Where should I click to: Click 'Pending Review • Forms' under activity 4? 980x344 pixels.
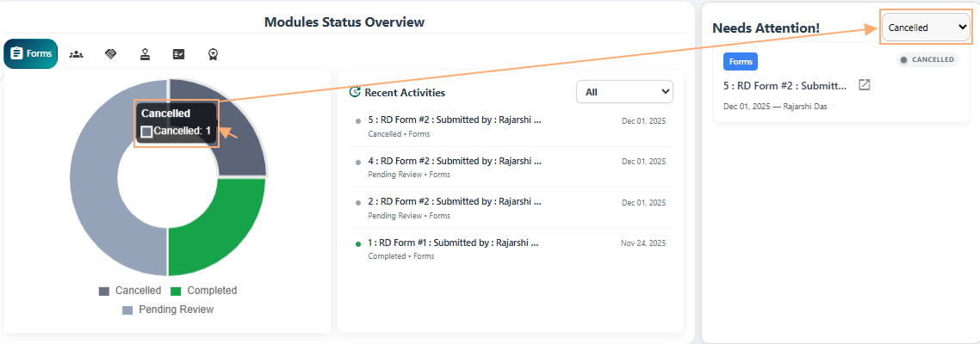[x=409, y=175]
